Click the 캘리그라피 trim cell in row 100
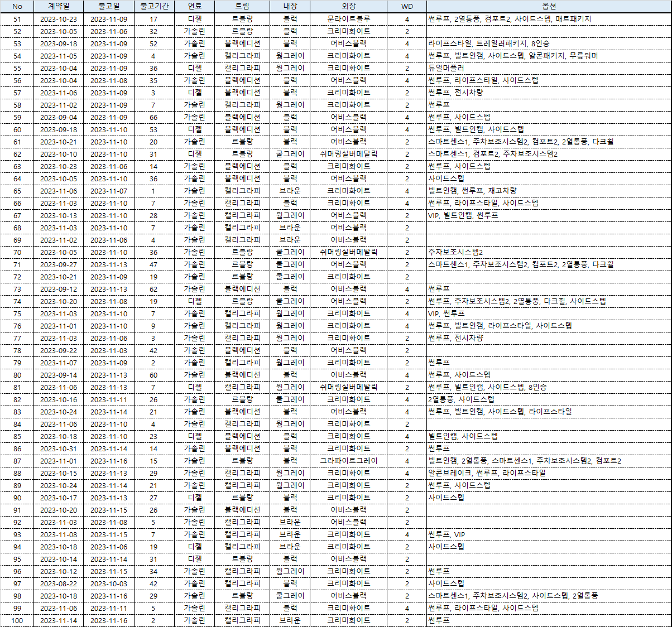This screenshot has width=672, height=627. tap(242, 620)
